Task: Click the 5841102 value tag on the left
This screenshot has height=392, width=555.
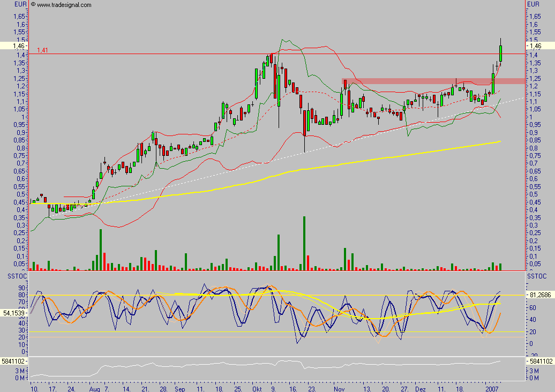Action: [14, 361]
